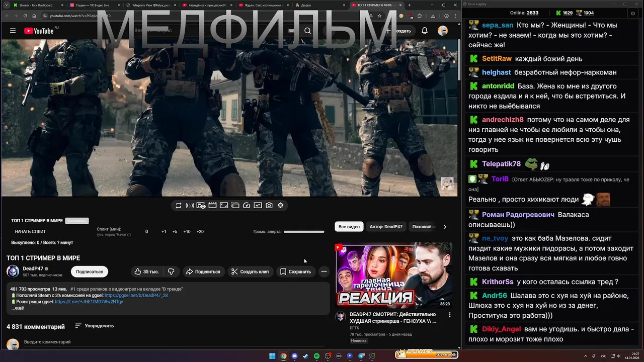644x362 pixels.
Task: Open DeadP47 channel name link
Action: (33, 268)
